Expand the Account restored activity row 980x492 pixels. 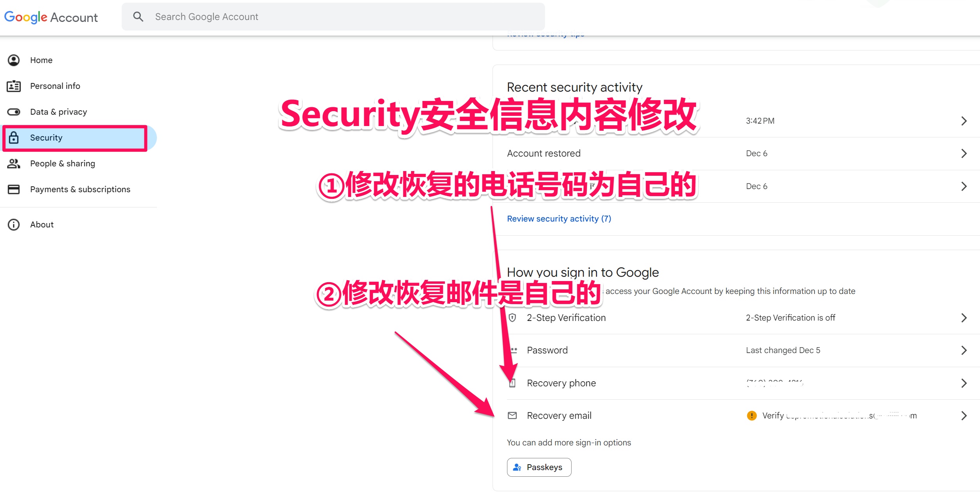(964, 153)
